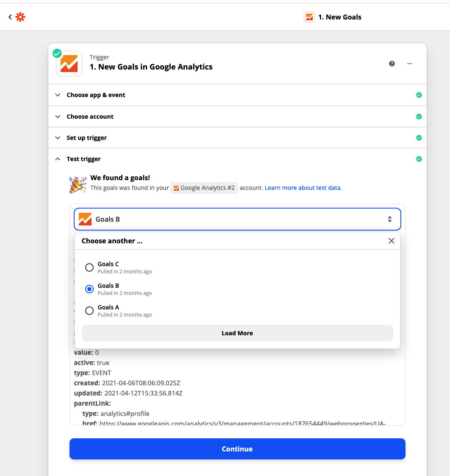Click the 'type: EVENT' value

point(102,373)
